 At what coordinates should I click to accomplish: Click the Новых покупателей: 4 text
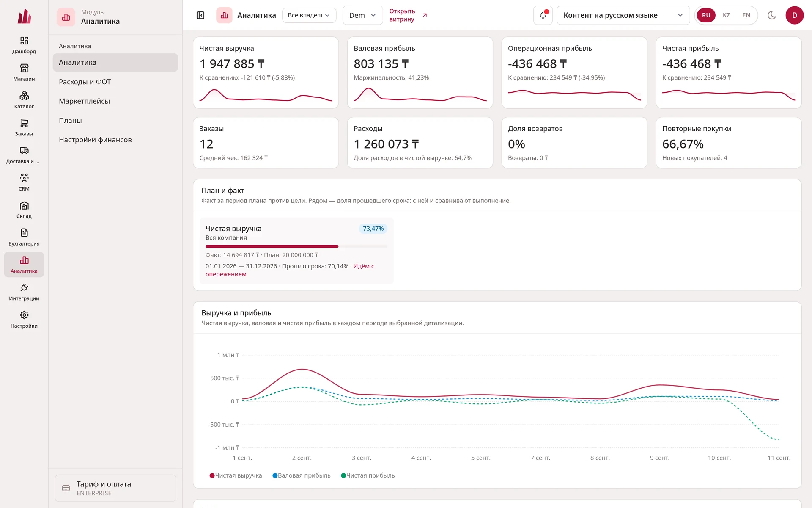694,158
